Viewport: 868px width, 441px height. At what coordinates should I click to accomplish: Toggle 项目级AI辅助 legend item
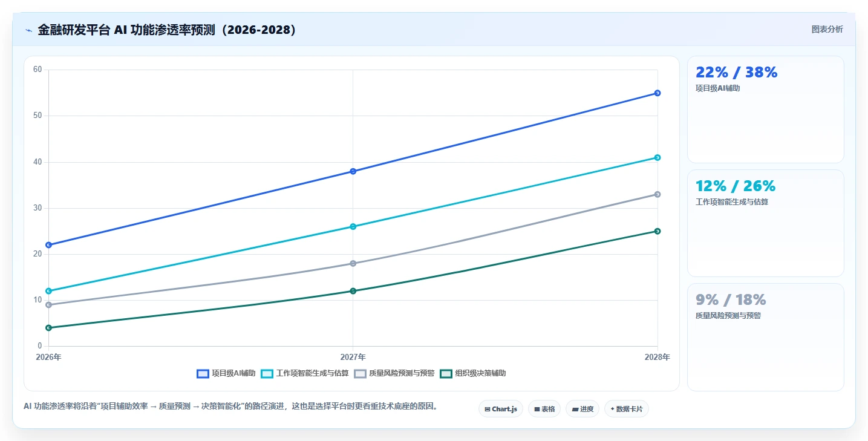[226, 373]
